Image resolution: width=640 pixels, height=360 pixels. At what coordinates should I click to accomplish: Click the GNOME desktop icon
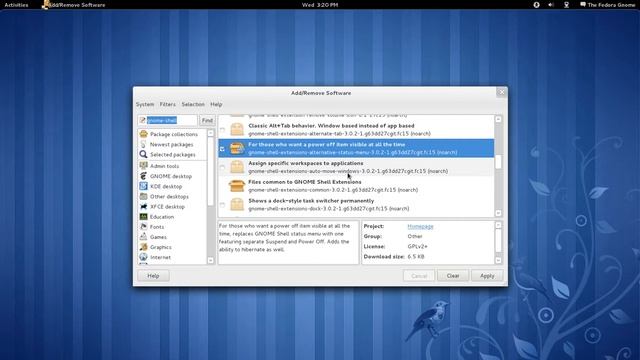click(x=143, y=176)
